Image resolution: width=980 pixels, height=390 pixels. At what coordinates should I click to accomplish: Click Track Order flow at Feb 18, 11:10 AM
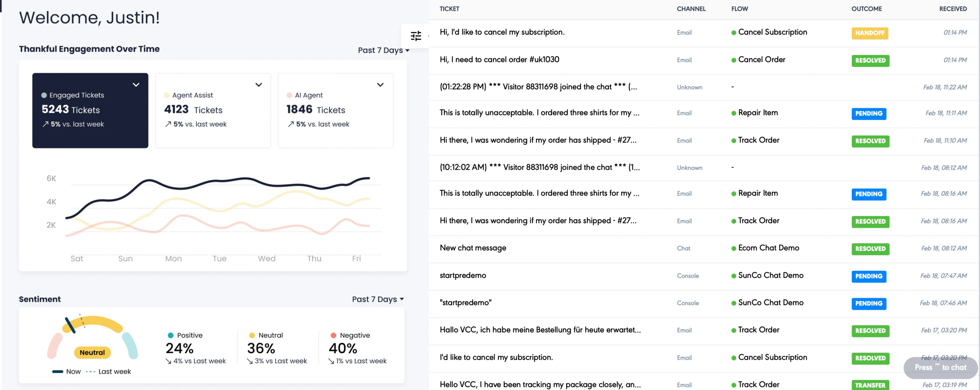point(758,140)
